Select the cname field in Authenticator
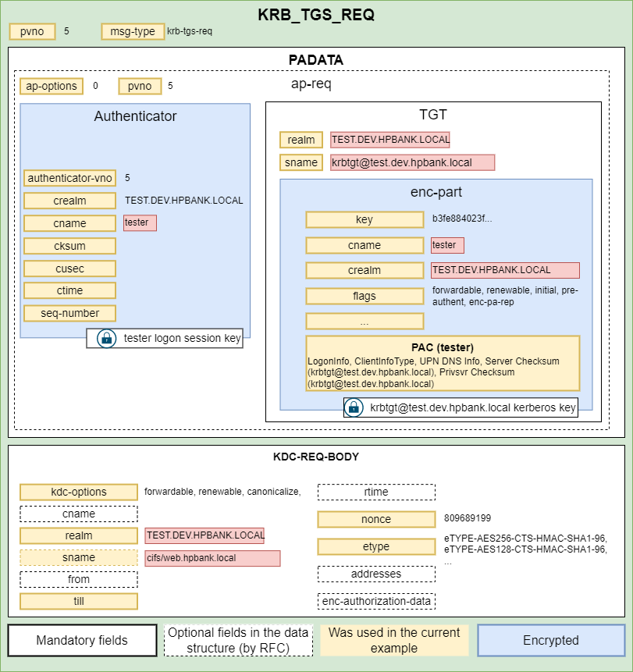Viewport: 633px width, 672px height. pyautogui.click(x=70, y=223)
